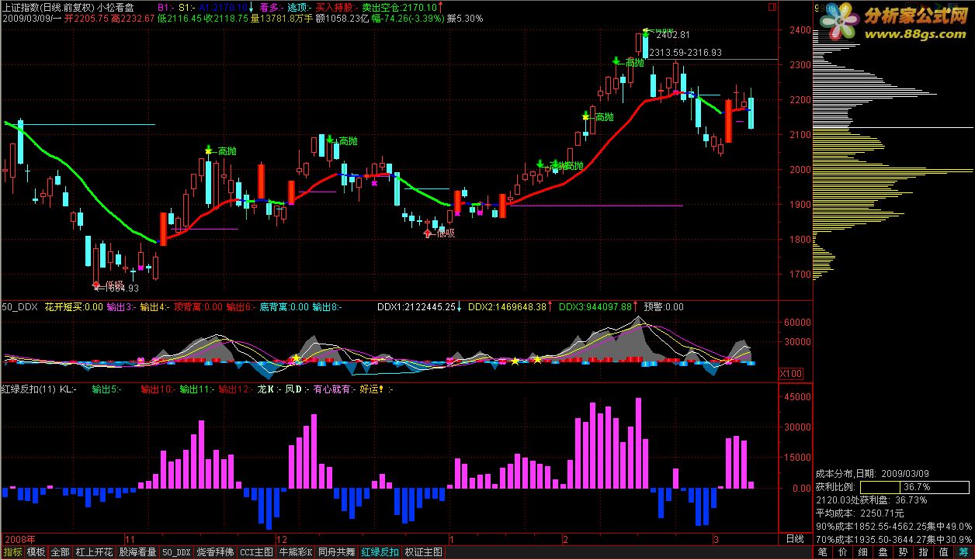Click the 2008年 date axis label
The width and height of the screenshot is (975, 560).
coord(19,538)
